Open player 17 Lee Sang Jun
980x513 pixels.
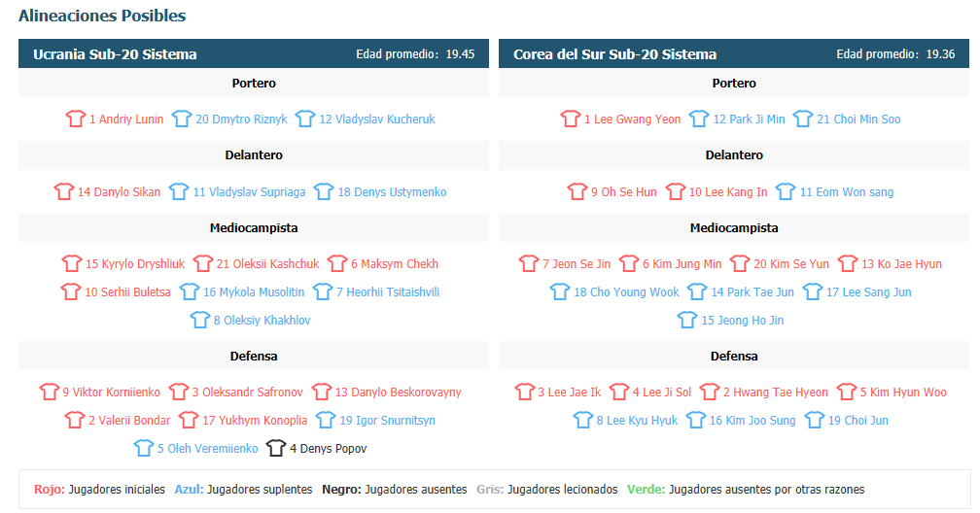pos(869,292)
